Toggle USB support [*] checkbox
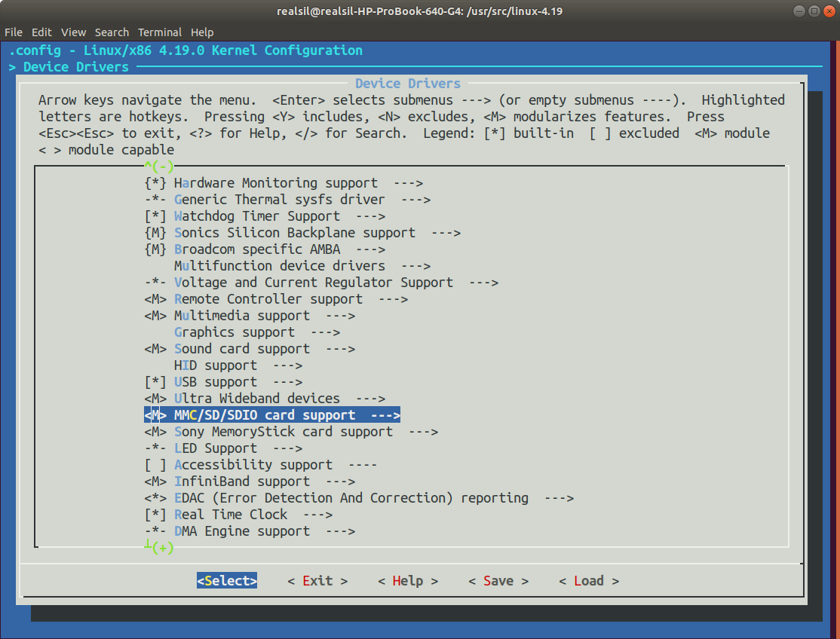The width and height of the screenshot is (840, 639). [155, 382]
